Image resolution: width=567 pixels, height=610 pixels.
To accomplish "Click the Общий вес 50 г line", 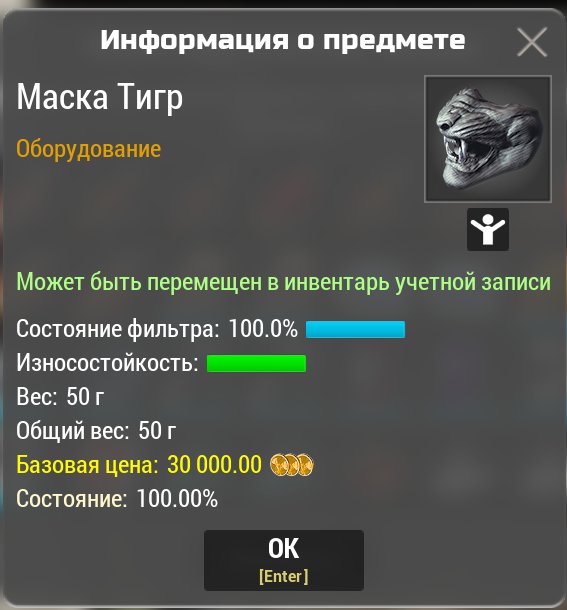I will [x=96, y=431].
